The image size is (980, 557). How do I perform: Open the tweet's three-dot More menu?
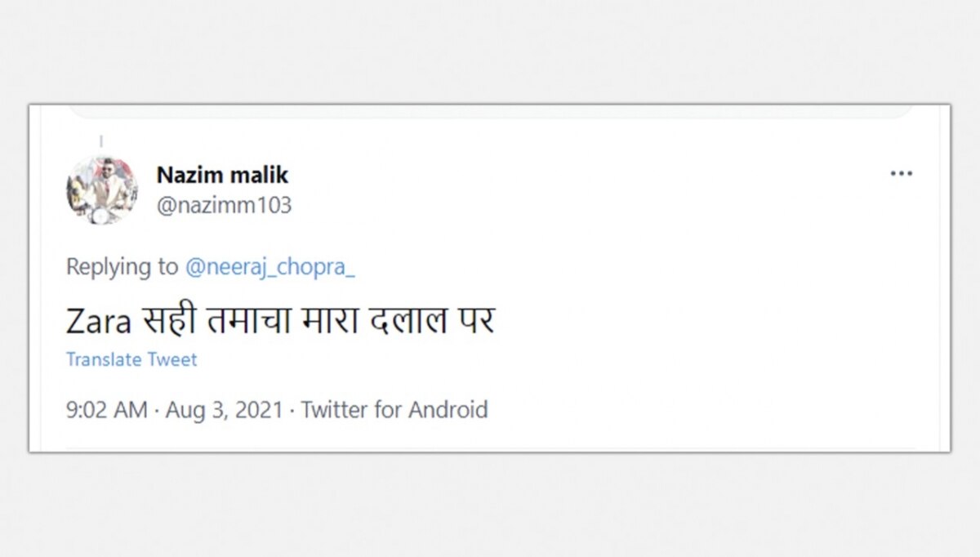[901, 174]
